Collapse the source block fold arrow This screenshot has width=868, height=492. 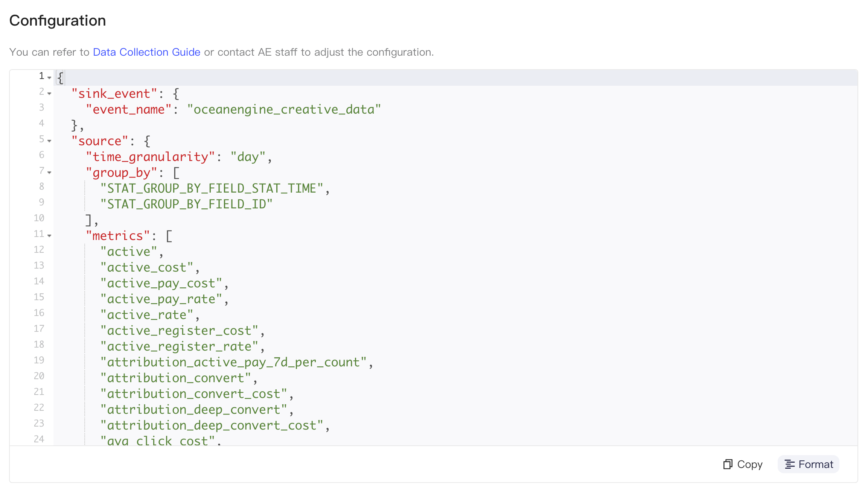[x=49, y=141]
